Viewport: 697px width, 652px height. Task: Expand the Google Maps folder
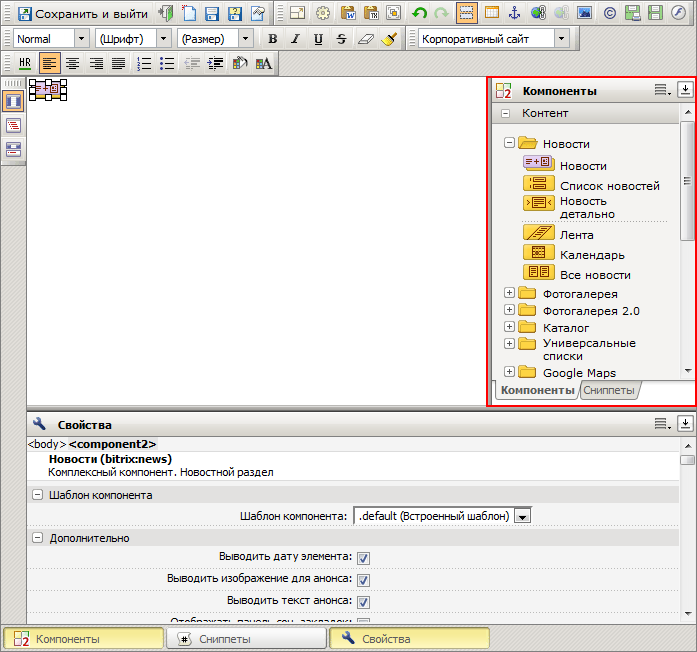click(509, 372)
